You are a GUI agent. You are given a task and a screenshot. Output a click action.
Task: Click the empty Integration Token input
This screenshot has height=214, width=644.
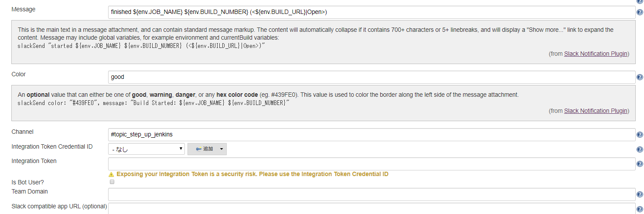[371, 164]
